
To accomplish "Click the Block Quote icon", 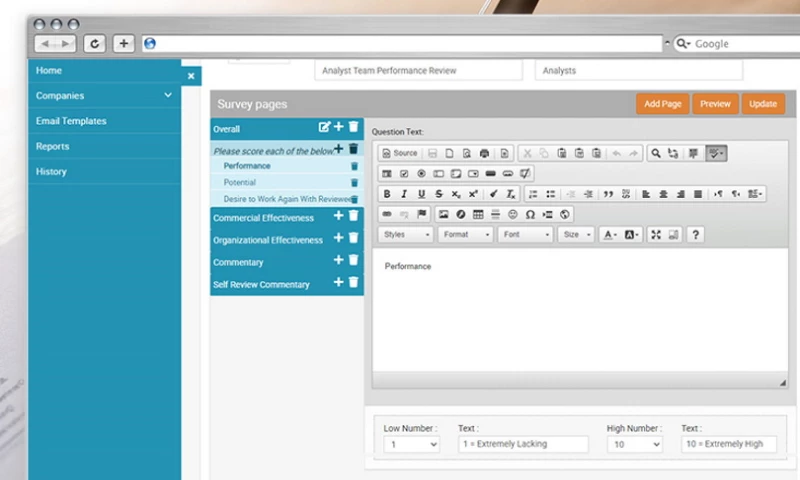I will [608, 194].
